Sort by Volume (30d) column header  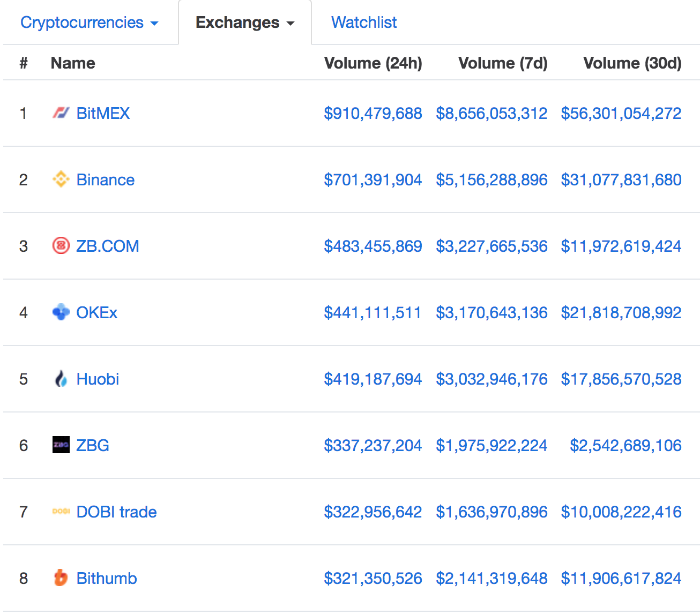pyautogui.click(x=632, y=63)
